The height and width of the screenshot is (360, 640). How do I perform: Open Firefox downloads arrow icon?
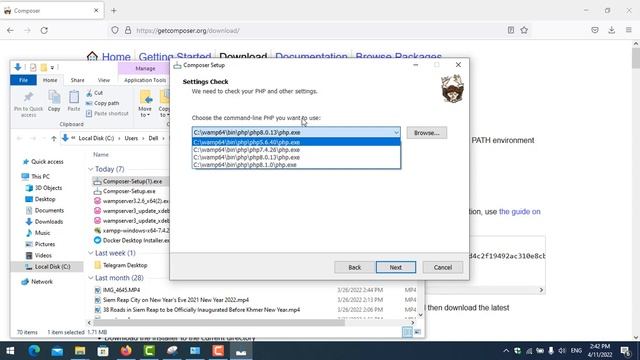(611, 30)
